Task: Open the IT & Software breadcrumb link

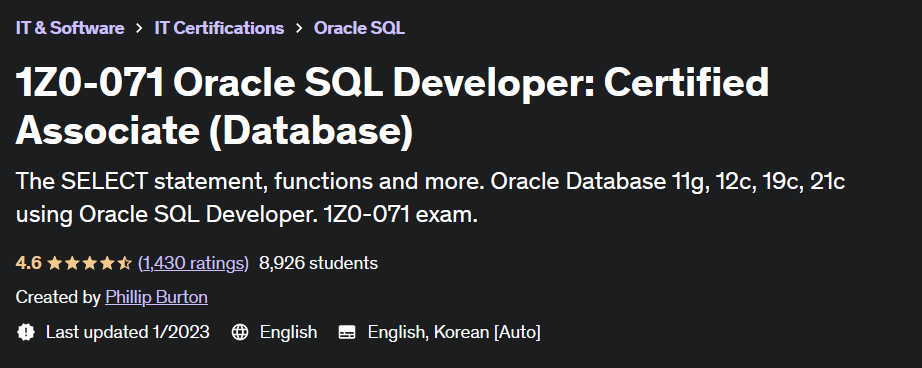Action: click(70, 28)
